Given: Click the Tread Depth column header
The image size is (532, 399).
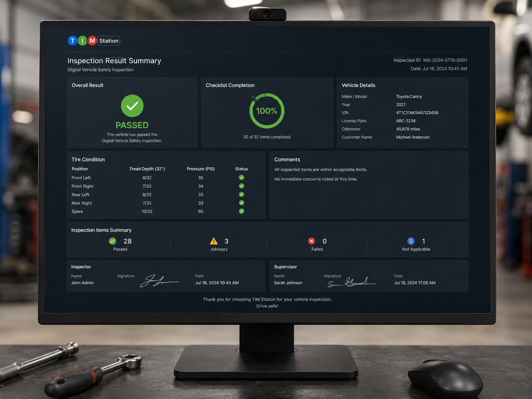Looking at the screenshot, I should click(147, 169).
